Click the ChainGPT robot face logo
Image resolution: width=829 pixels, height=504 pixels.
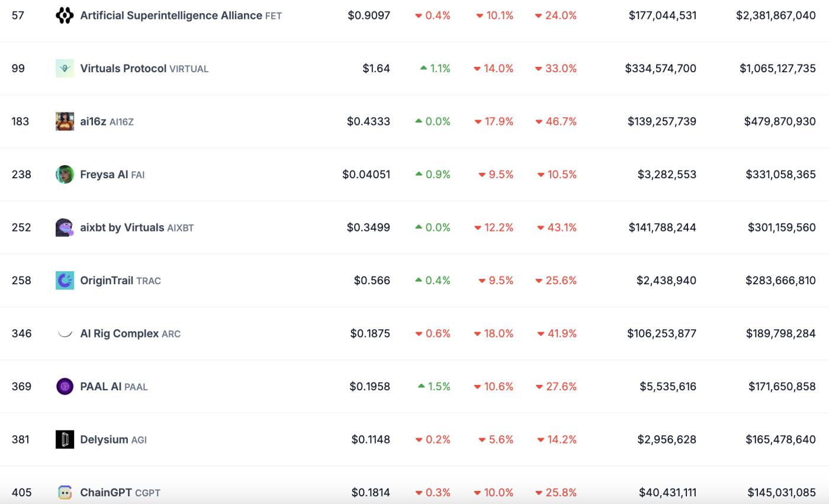tap(64, 492)
